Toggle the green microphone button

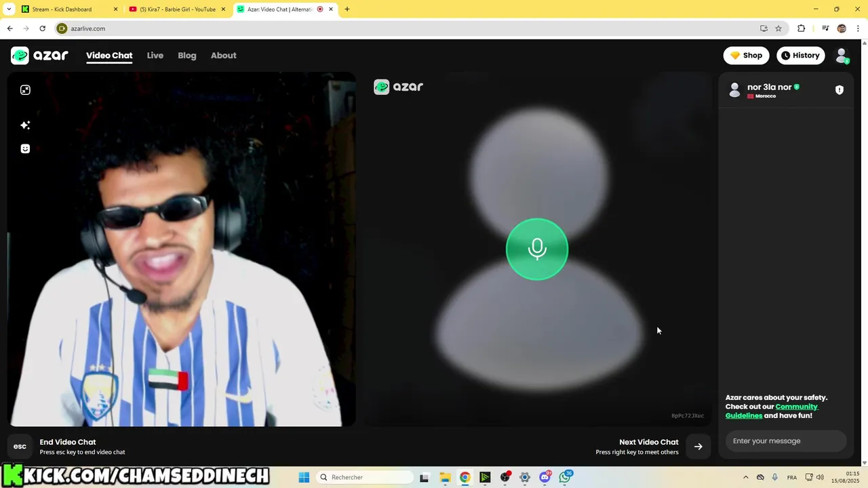pos(537,249)
